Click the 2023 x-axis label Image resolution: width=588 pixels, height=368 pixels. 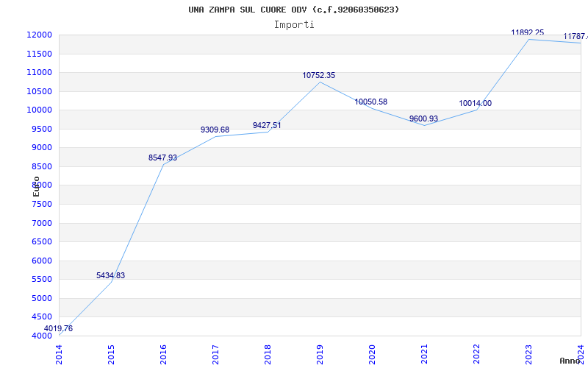(528, 354)
